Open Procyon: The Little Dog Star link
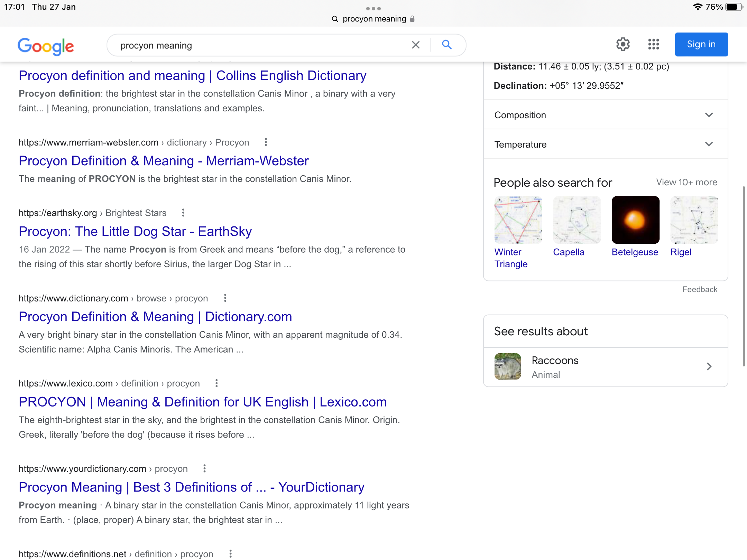Viewport: 747px width, 560px height. (135, 231)
